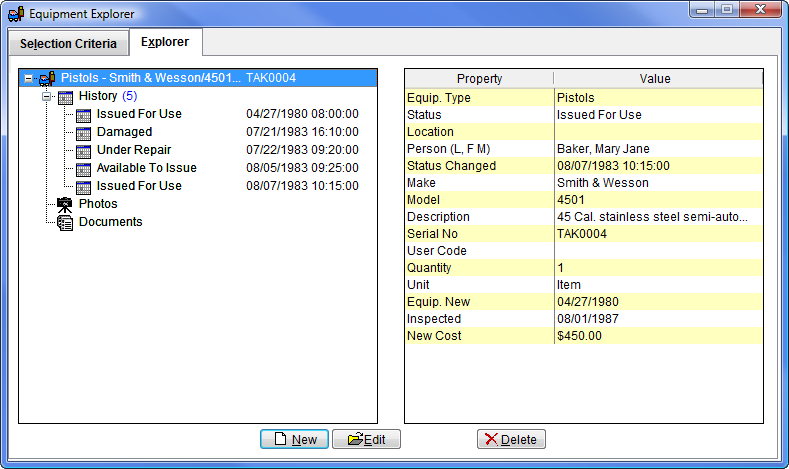Click the Description value 45 Cal. stainless steel

pos(652,217)
